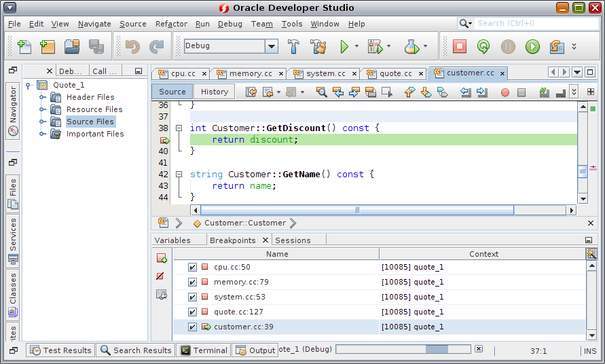Switch to the memory.cc editor tab
605x364 pixels.
coord(251,73)
